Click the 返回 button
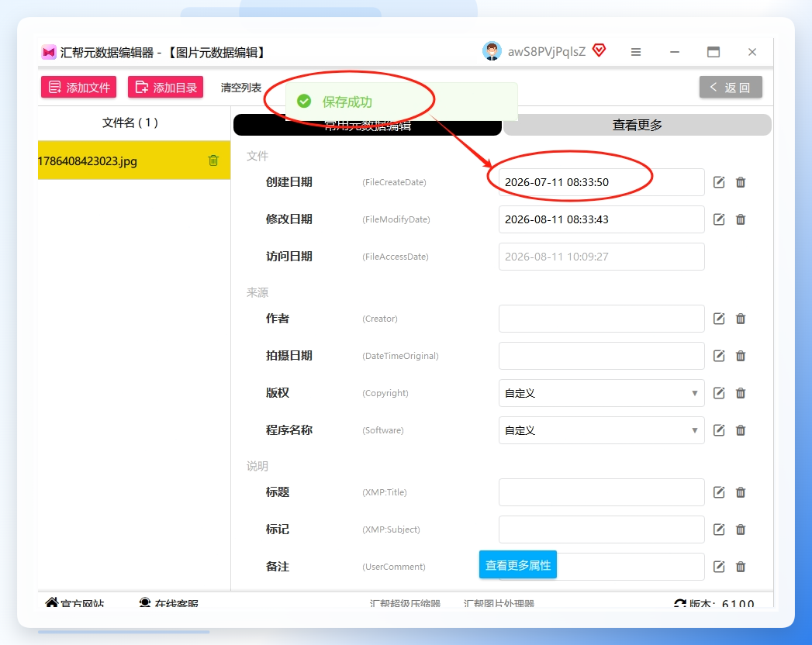 pos(731,87)
